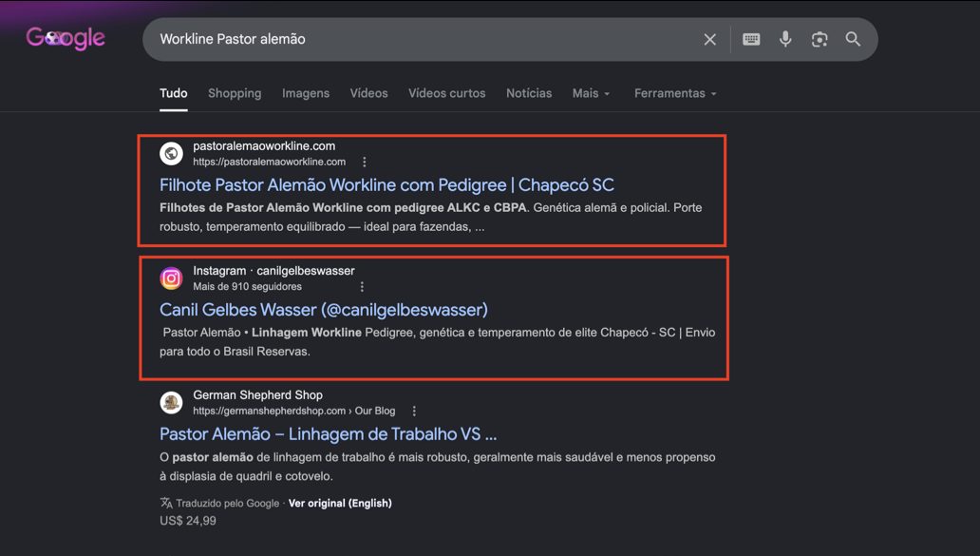The height and width of the screenshot is (556, 980).
Task: Click the US$ 24,99 price text
Action: 187,521
